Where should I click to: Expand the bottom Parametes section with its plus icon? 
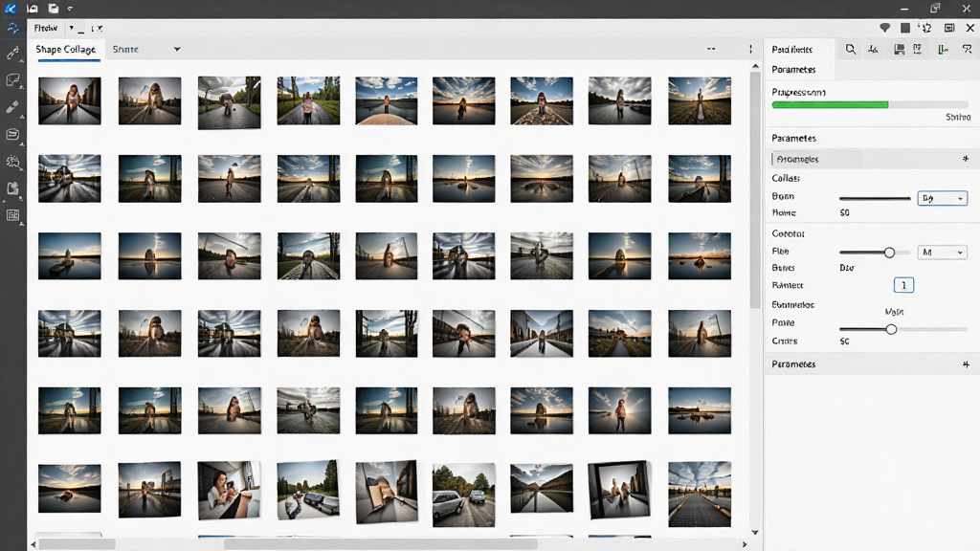click(x=966, y=364)
